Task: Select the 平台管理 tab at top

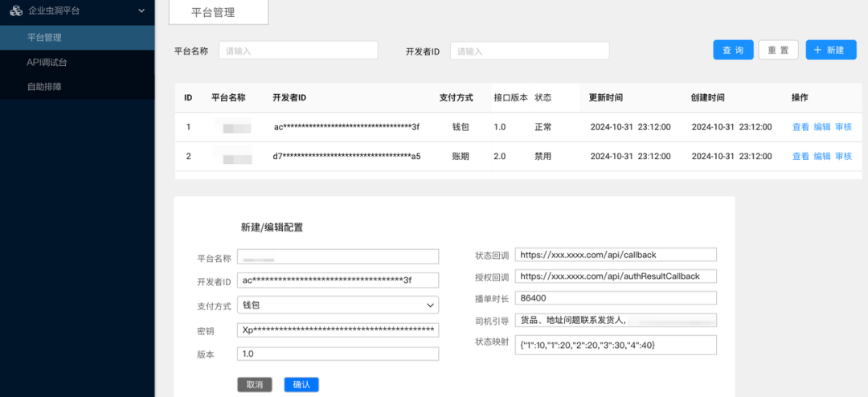Action: point(218,12)
